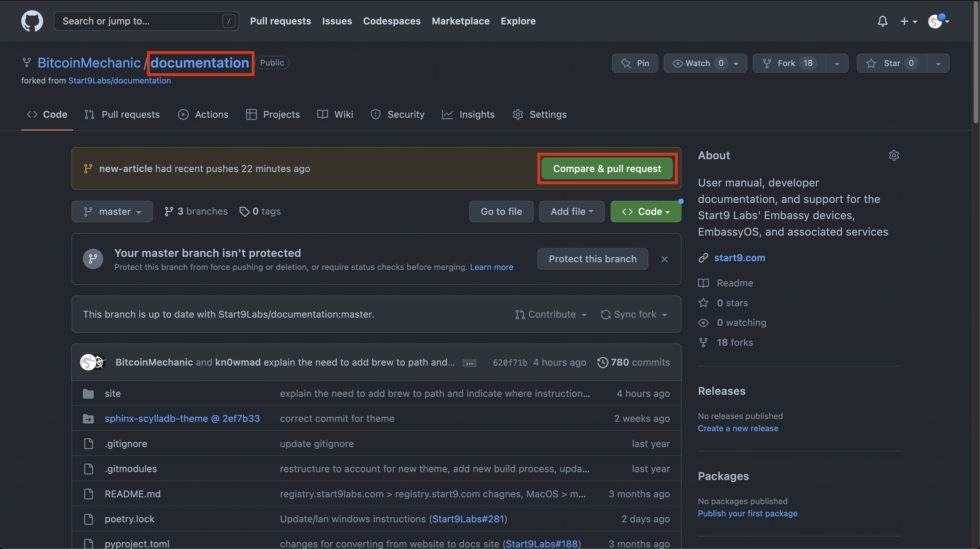Pin this repository to profile
Screen dimensions: 980x549
635,63
